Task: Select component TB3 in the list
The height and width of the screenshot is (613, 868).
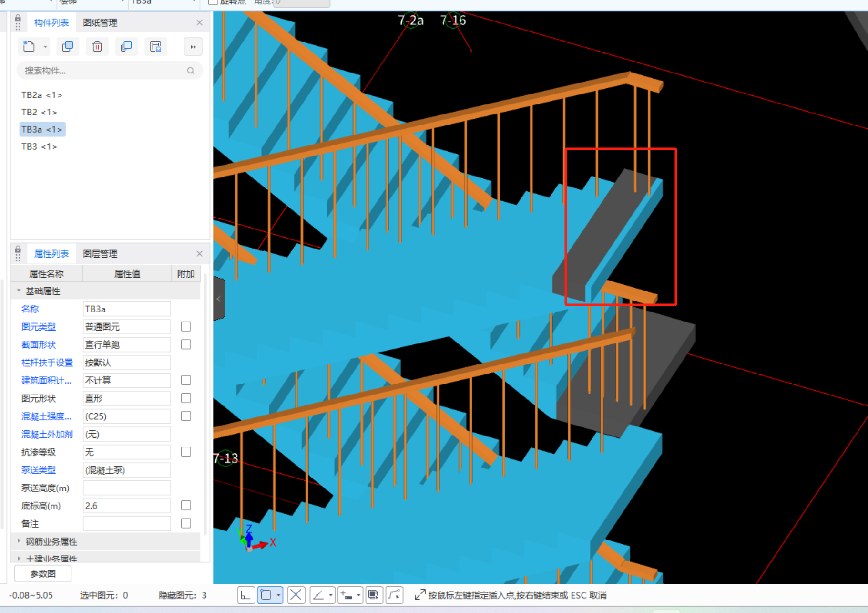Action: pyautogui.click(x=39, y=146)
